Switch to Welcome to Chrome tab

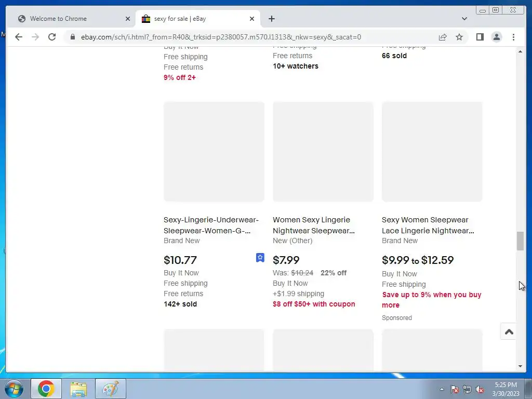tap(73, 19)
